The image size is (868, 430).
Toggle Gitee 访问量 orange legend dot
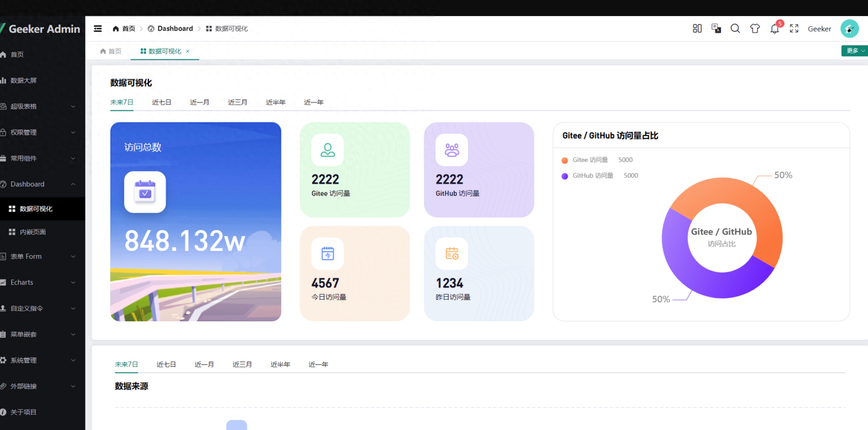point(565,160)
